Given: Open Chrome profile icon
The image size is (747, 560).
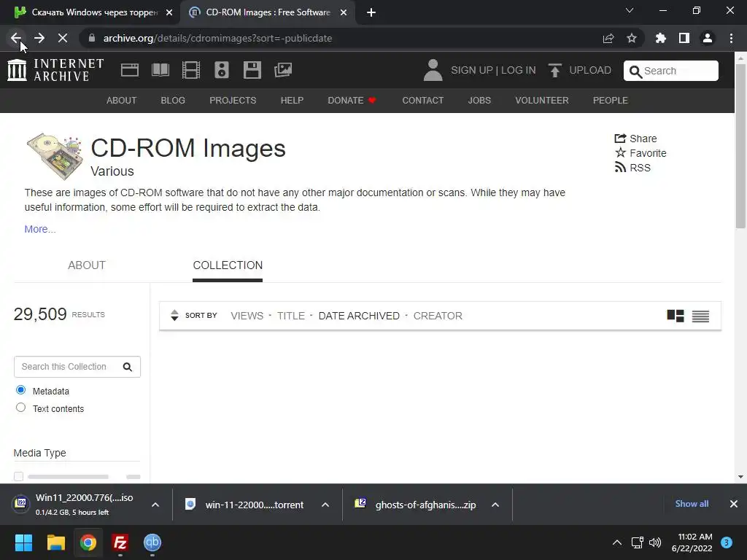Looking at the screenshot, I should coord(708,38).
